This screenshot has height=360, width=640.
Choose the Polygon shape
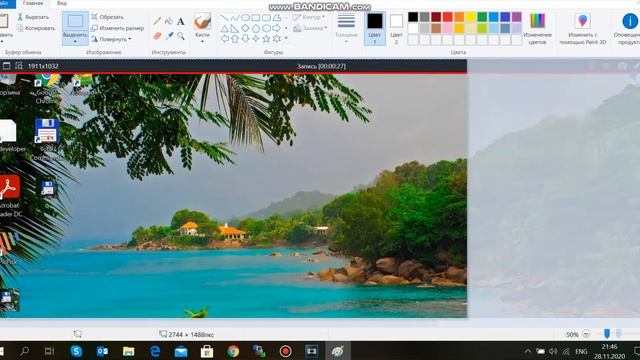point(277,18)
